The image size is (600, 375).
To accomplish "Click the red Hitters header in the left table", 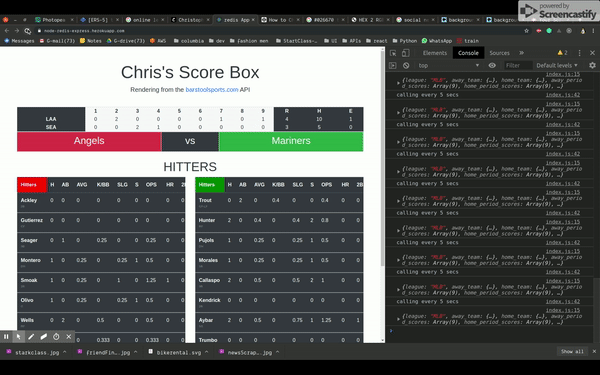I will [32, 185].
